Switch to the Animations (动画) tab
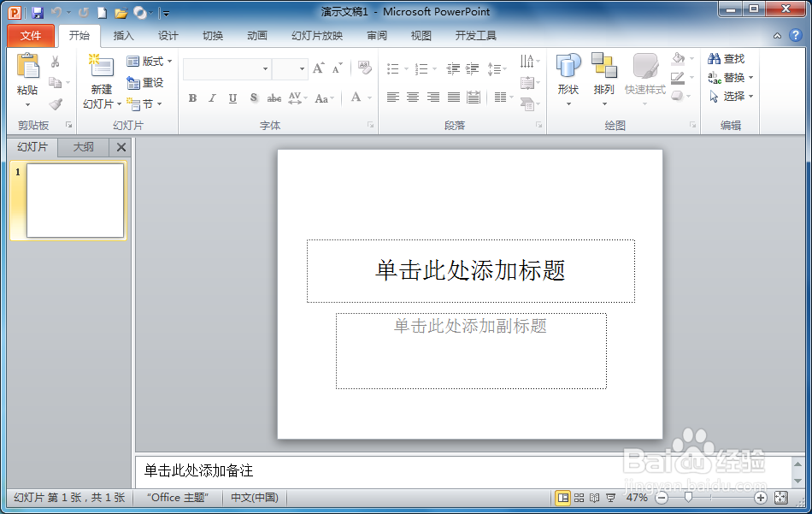This screenshot has height=514, width=812. coord(257,36)
